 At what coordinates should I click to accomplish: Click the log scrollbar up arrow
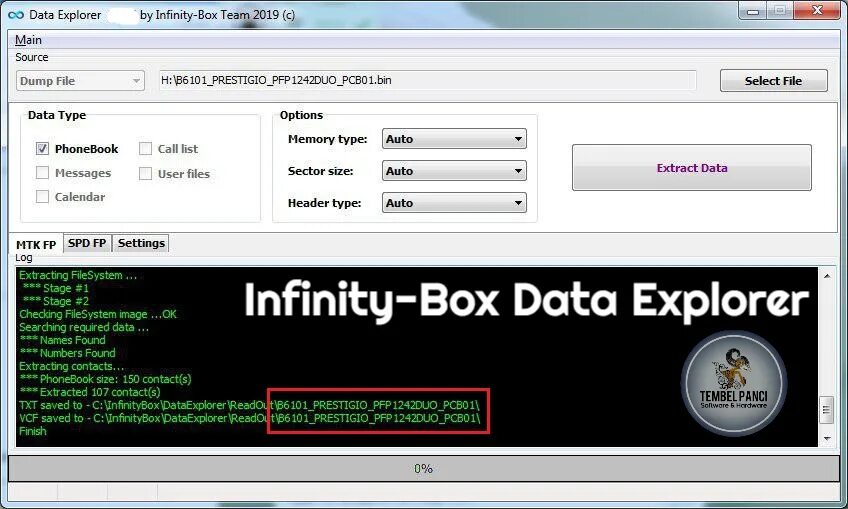(x=827, y=276)
